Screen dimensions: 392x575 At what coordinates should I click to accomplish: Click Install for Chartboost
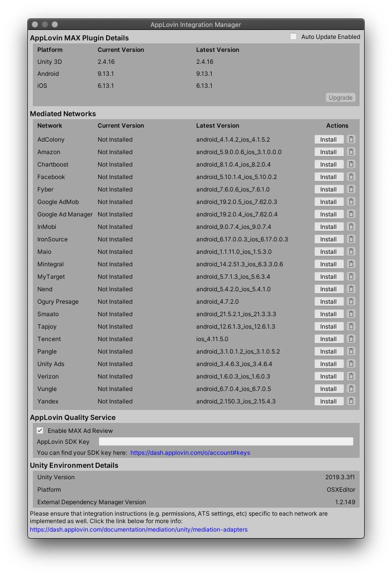(329, 164)
